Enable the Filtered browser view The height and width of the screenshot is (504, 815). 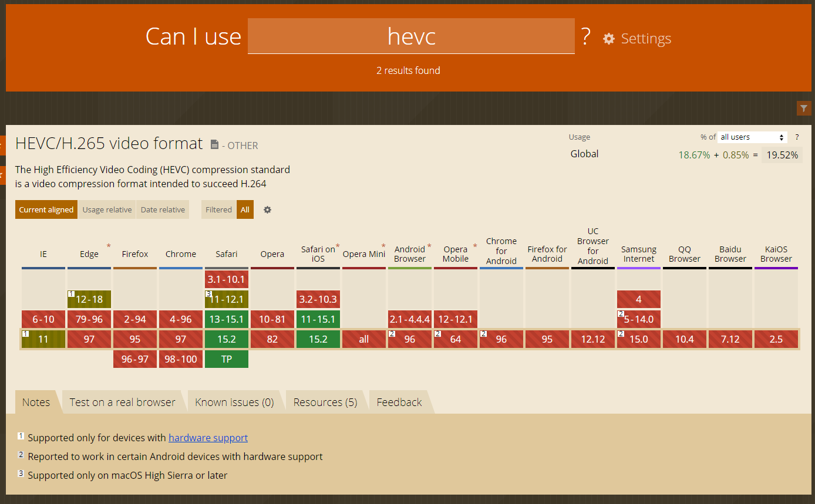pyautogui.click(x=218, y=209)
